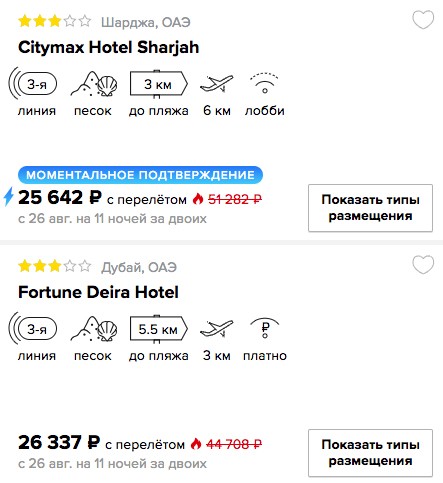Click the 26 337 ₽ price for Fortune Deira
The width and height of the screenshot is (443, 483).
tap(59, 442)
